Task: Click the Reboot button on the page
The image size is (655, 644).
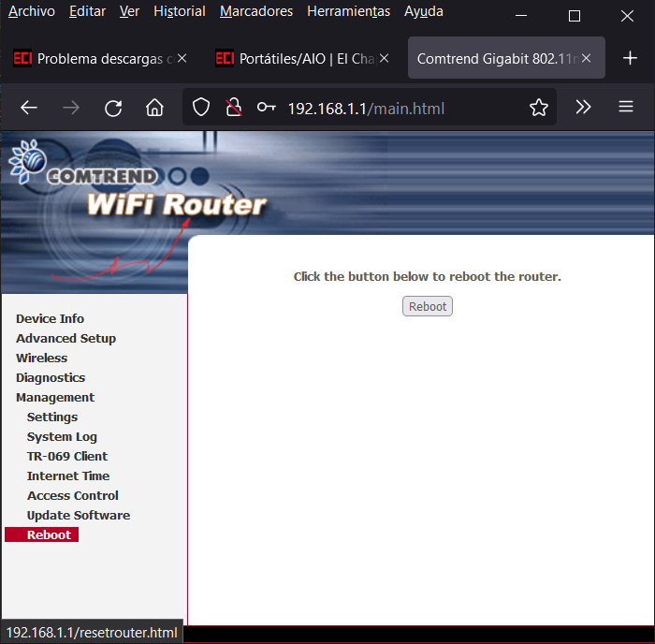Action: (x=428, y=306)
